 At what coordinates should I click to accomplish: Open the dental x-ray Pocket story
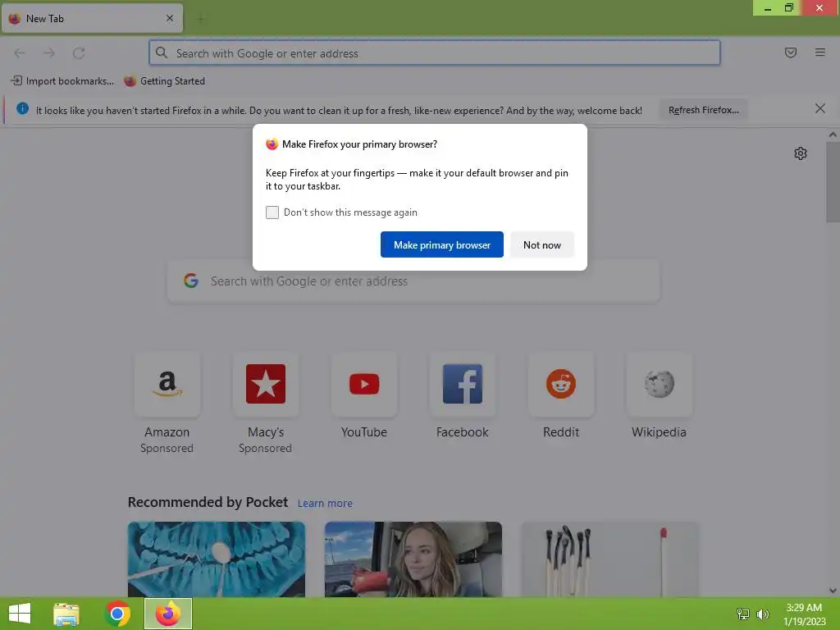coord(217,559)
